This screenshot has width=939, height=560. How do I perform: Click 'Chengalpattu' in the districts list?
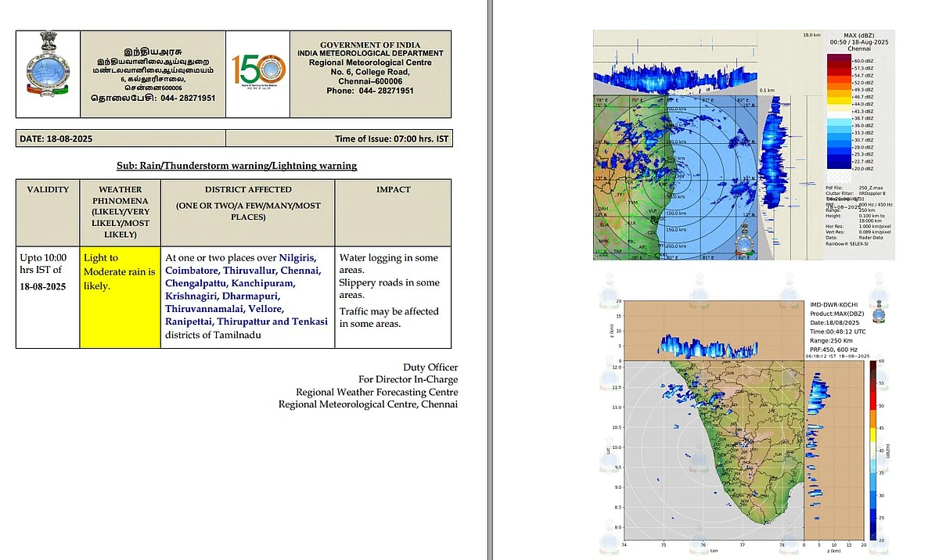(196, 283)
